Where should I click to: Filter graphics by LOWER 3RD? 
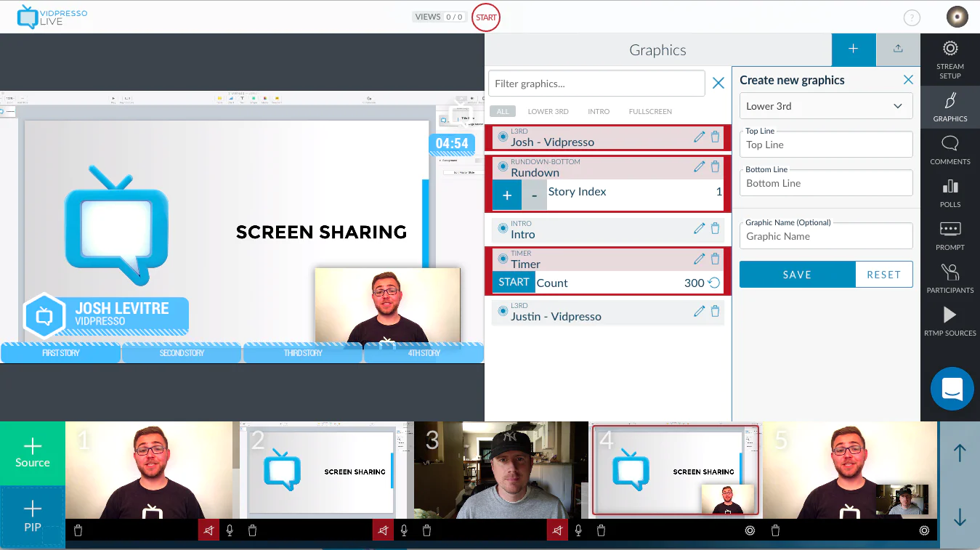[x=548, y=111]
